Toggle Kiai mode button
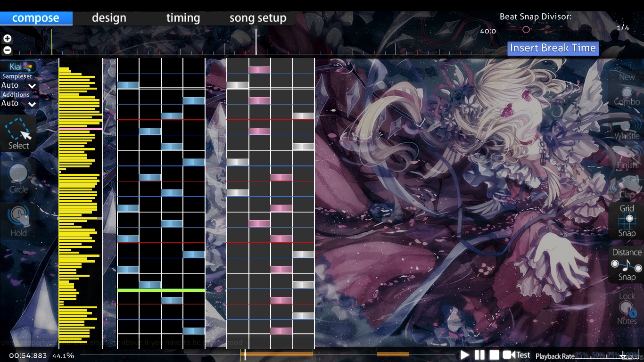 point(19,66)
